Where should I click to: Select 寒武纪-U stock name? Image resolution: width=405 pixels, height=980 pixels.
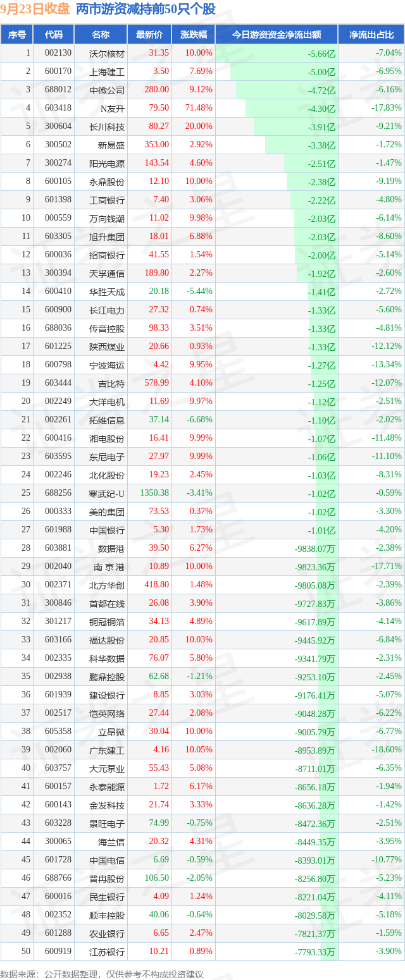pos(107,493)
